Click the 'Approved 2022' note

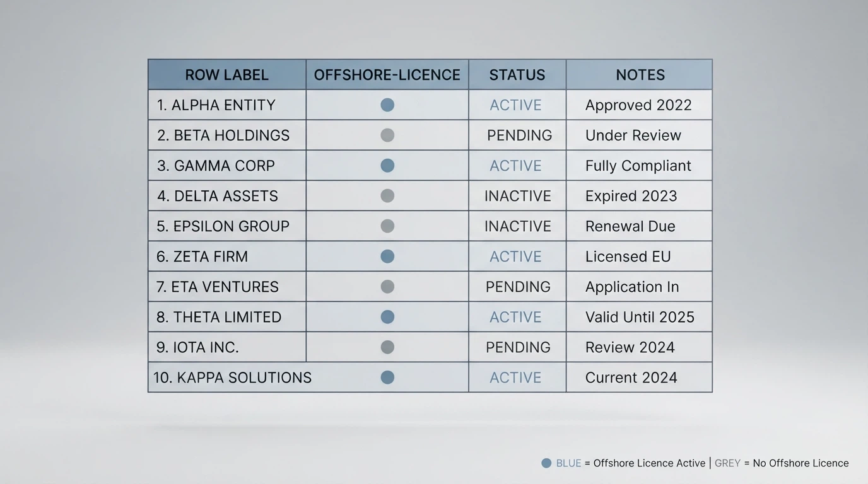638,105
